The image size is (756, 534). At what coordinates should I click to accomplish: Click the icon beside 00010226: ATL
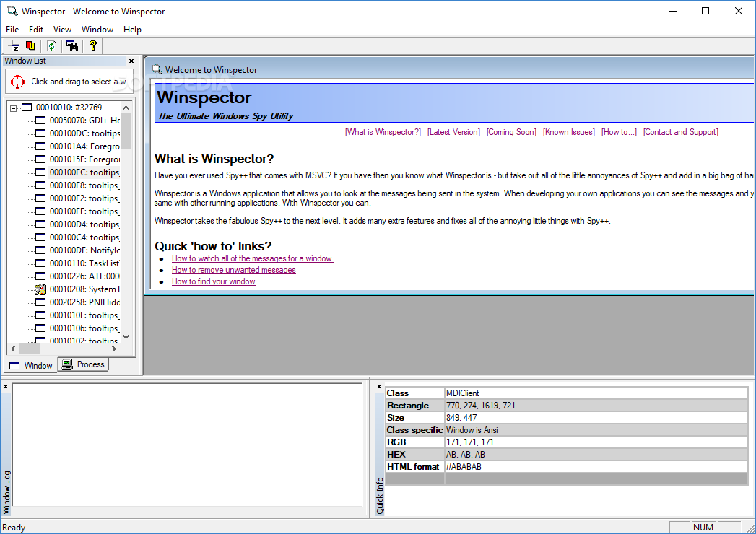click(40, 276)
